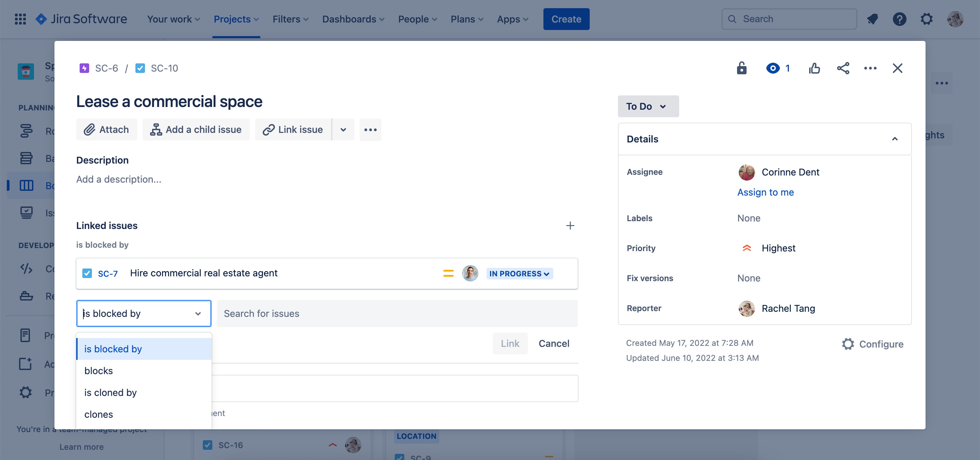Select 'is cloned by' from link type menu
Screen dimensions: 980x460
(x=110, y=392)
